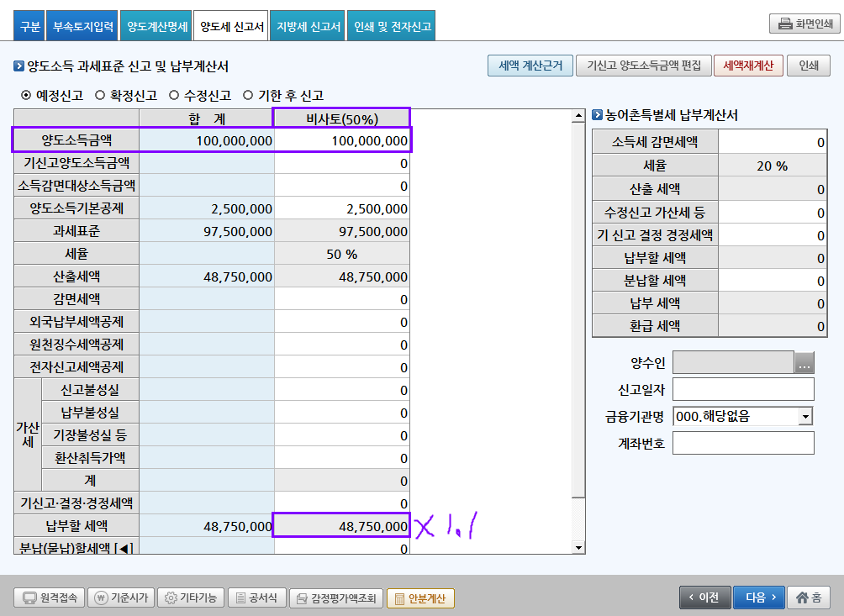The image size is (844, 616).
Task: Click the 양수인 input field
Action: click(x=734, y=362)
